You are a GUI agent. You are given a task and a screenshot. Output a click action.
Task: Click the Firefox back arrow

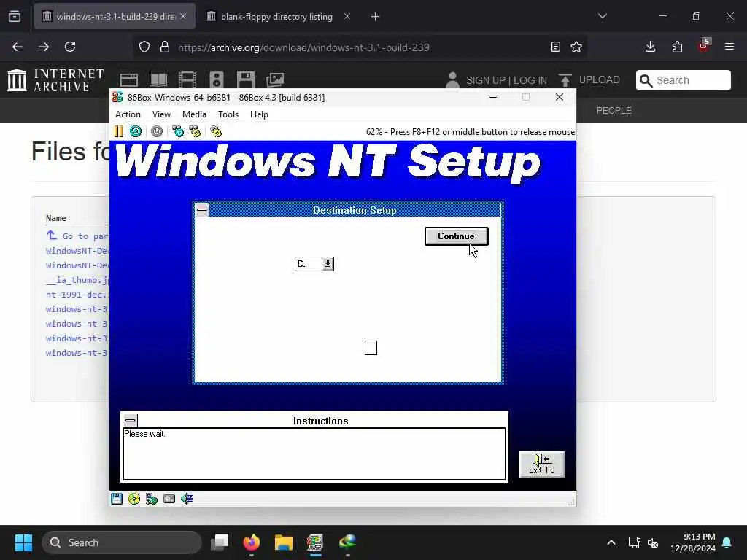[x=18, y=47]
